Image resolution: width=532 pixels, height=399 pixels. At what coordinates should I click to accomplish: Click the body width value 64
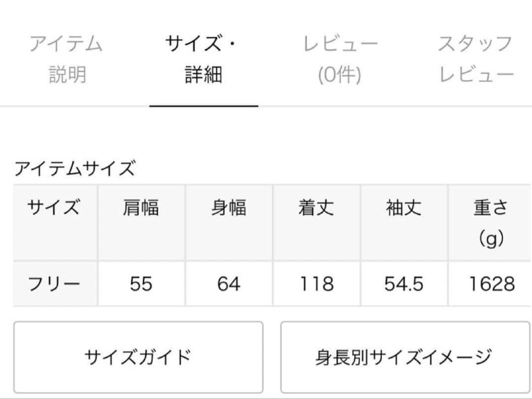pos(229,283)
